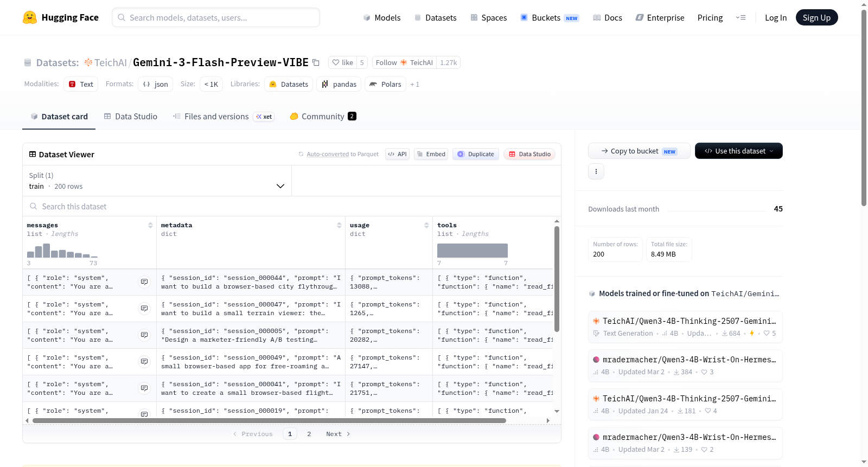The image size is (868, 467).
Task: Open Data Studio from the viewer header
Action: click(x=529, y=154)
